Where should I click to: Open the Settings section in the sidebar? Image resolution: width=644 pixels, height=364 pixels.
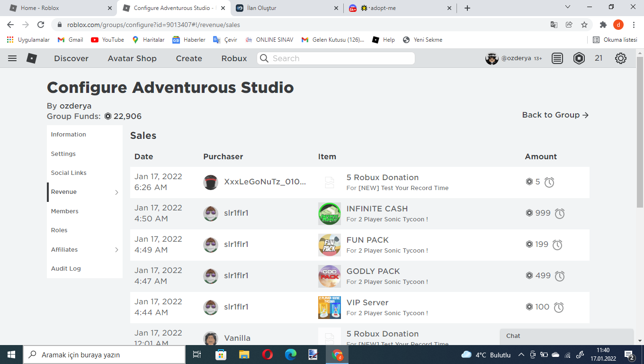(x=63, y=154)
